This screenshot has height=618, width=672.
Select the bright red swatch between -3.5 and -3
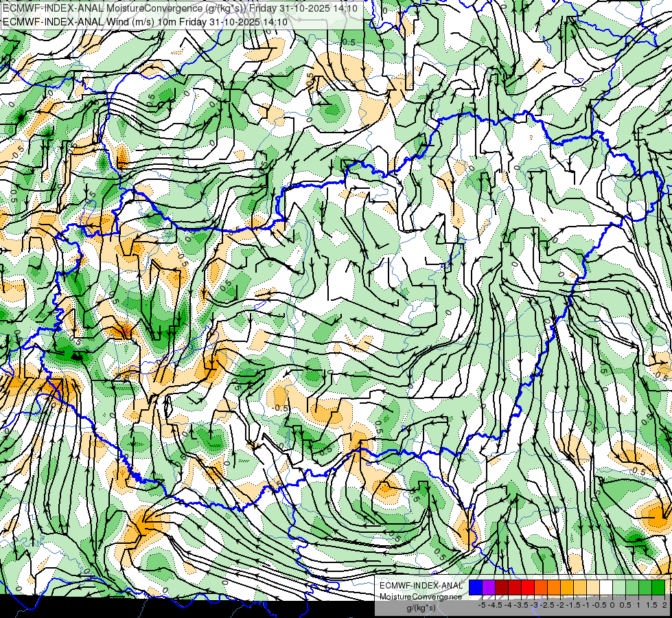(x=528, y=588)
